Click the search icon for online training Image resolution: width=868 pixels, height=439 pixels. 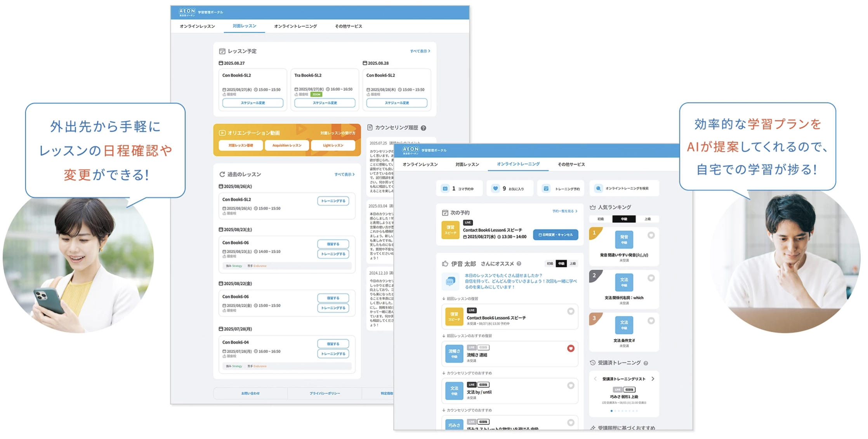tap(599, 188)
